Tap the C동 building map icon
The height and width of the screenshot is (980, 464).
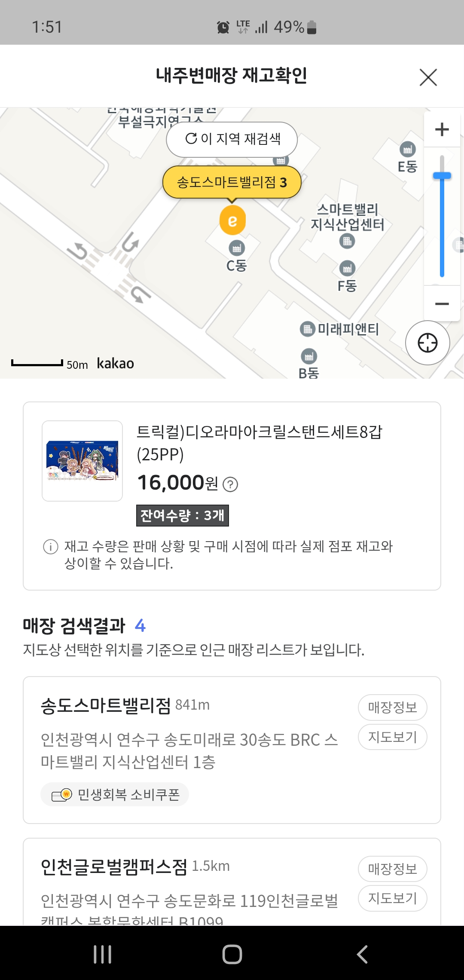(x=236, y=248)
